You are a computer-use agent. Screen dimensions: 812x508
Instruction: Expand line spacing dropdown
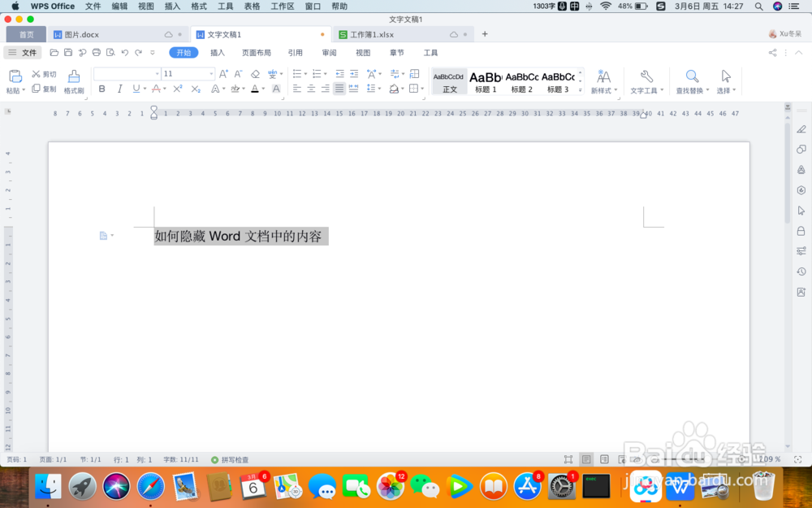(x=379, y=89)
